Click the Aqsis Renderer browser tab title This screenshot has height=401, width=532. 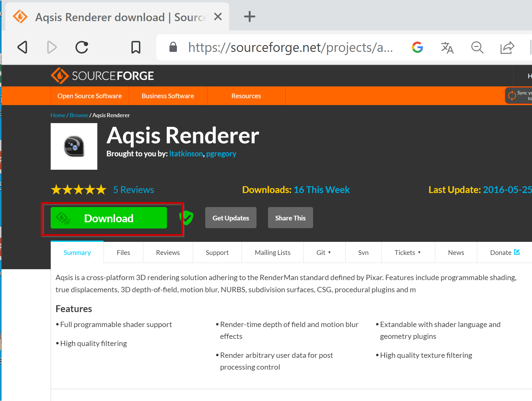coord(121,17)
